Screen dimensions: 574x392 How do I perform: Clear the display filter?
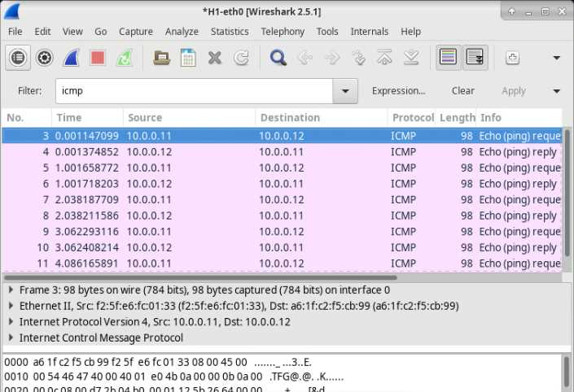(462, 91)
